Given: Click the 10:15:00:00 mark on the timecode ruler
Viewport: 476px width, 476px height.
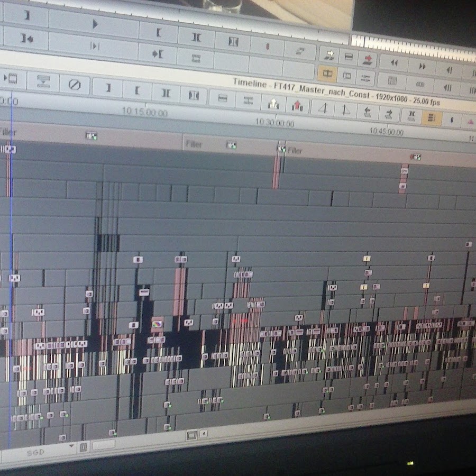Looking at the screenshot, I should [144, 112].
